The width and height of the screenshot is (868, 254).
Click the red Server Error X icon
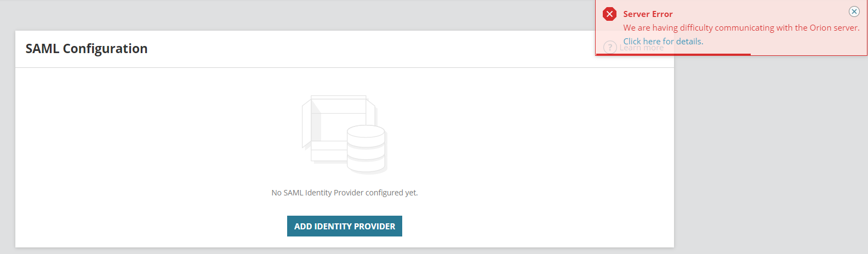point(609,14)
